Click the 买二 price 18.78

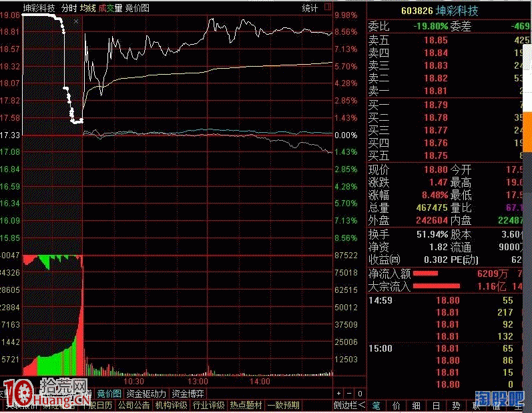click(x=436, y=117)
